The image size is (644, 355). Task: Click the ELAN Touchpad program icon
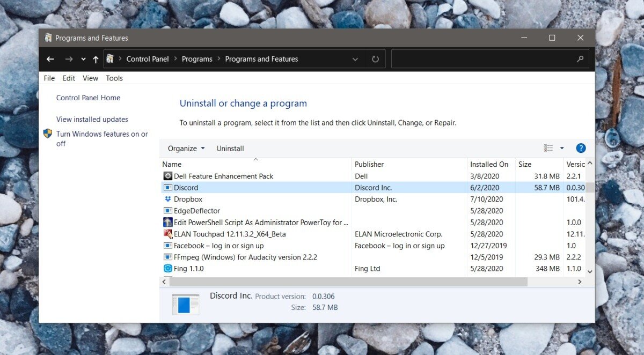pyautogui.click(x=167, y=234)
